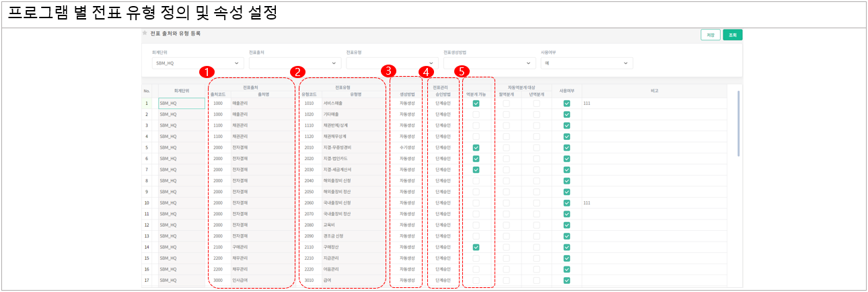This screenshot has height=292, width=868.
Task: Click red circle marker number 5
Action: [462, 71]
